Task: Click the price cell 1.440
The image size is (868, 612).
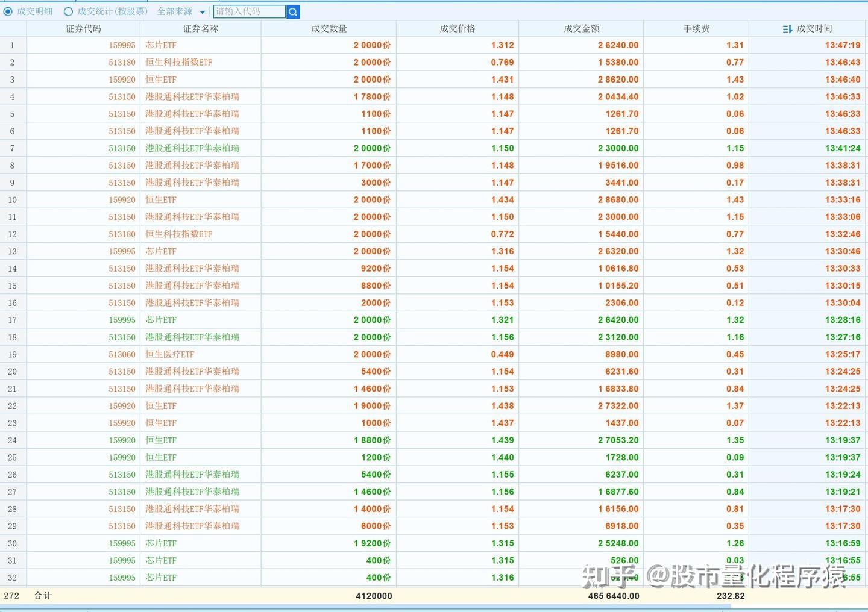Action: tap(502, 457)
